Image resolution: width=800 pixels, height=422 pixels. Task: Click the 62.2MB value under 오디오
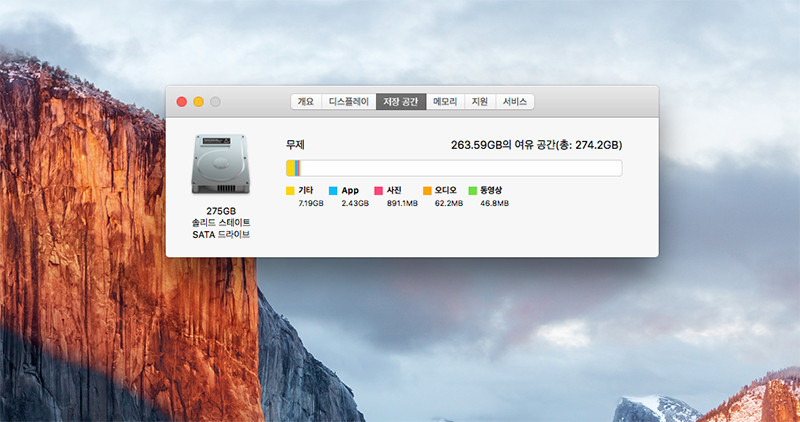(449, 203)
